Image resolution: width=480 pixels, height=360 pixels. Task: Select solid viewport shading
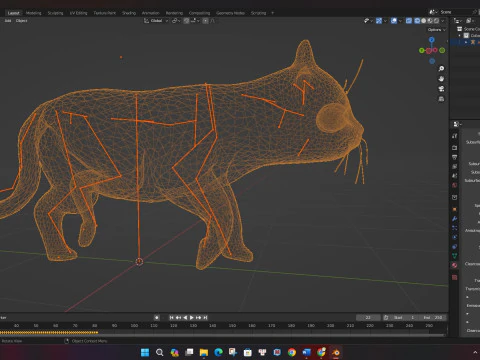[x=424, y=21]
